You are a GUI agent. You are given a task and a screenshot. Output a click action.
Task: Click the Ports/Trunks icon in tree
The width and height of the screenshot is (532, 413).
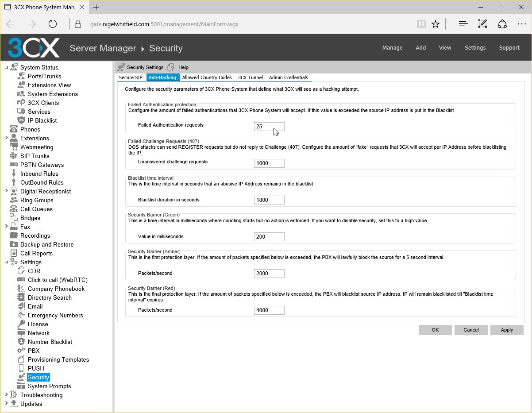[21, 76]
